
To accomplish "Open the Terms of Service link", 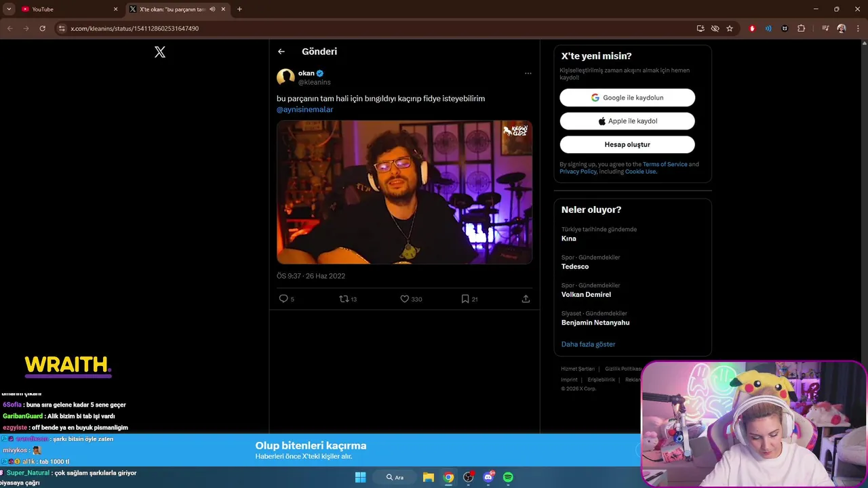I will click(x=665, y=164).
